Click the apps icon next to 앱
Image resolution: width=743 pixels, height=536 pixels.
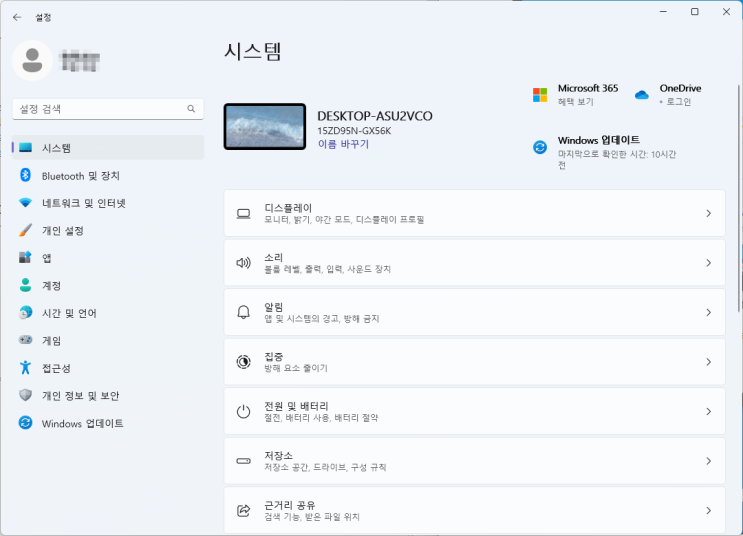(26, 257)
